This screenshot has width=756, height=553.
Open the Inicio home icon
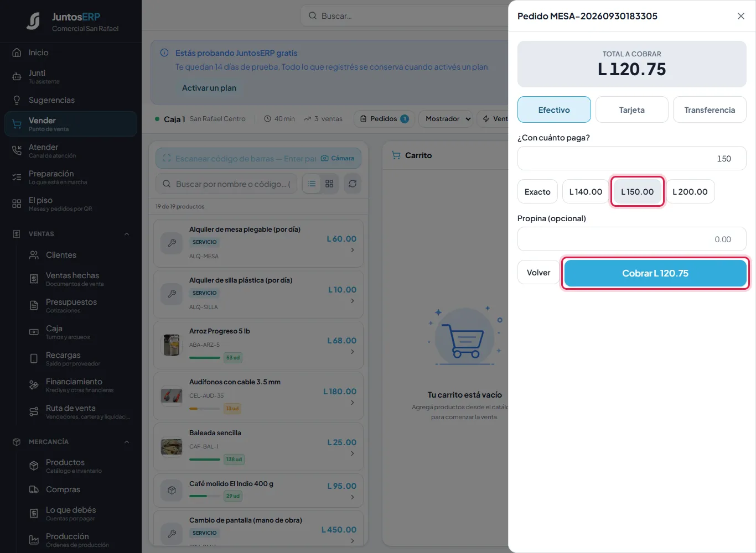click(17, 53)
